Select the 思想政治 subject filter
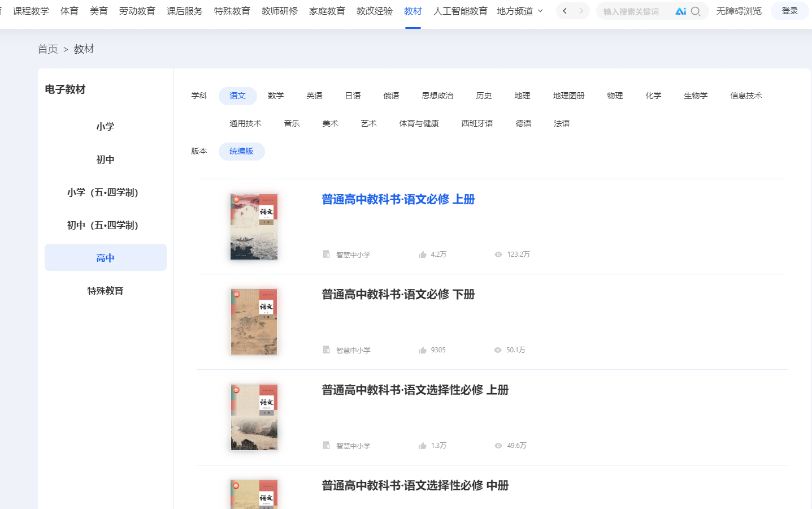 (x=438, y=96)
